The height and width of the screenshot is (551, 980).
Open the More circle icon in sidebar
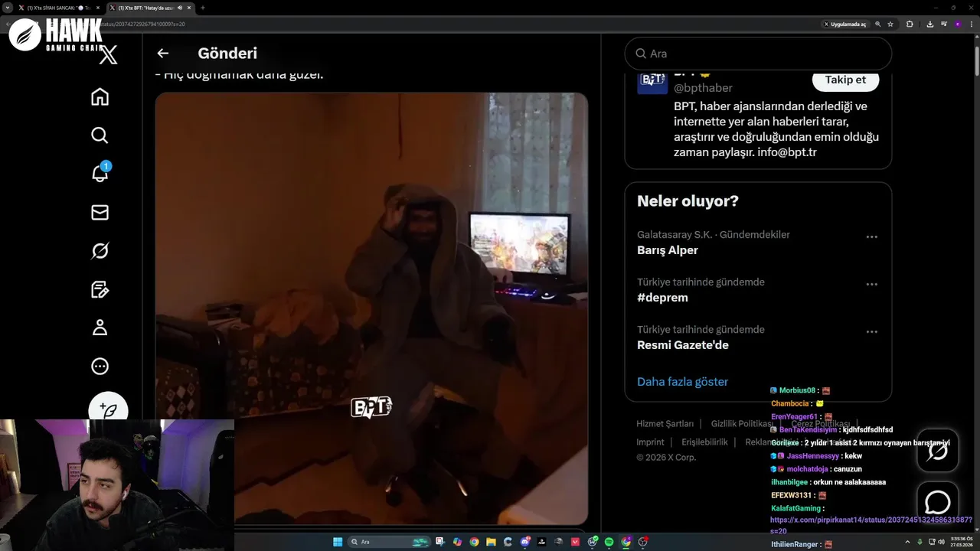pyautogui.click(x=100, y=366)
